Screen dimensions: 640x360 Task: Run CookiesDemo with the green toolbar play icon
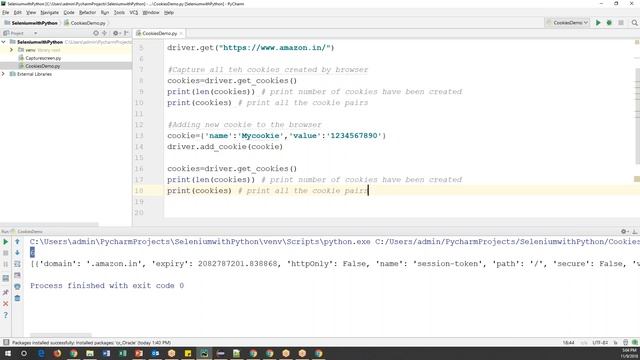pos(598,23)
